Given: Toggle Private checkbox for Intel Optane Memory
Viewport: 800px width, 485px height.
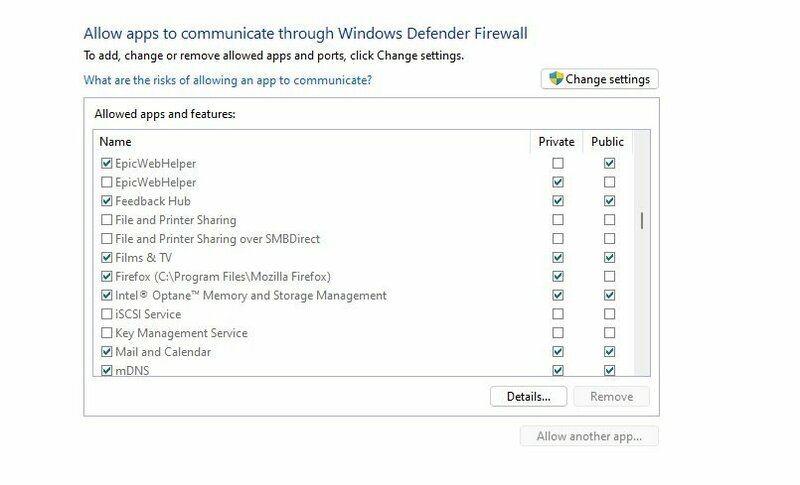Looking at the screenshot, I should [558, 296].
